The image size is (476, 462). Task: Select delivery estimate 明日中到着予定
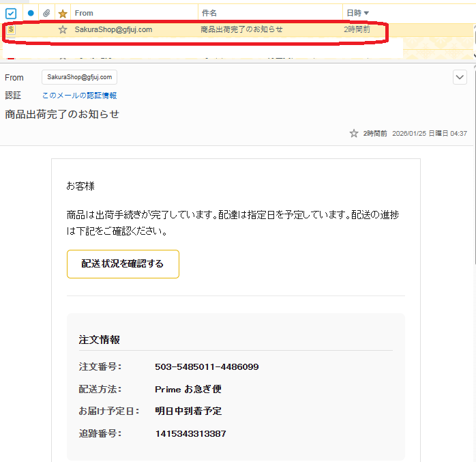click(x=188, y=411)
